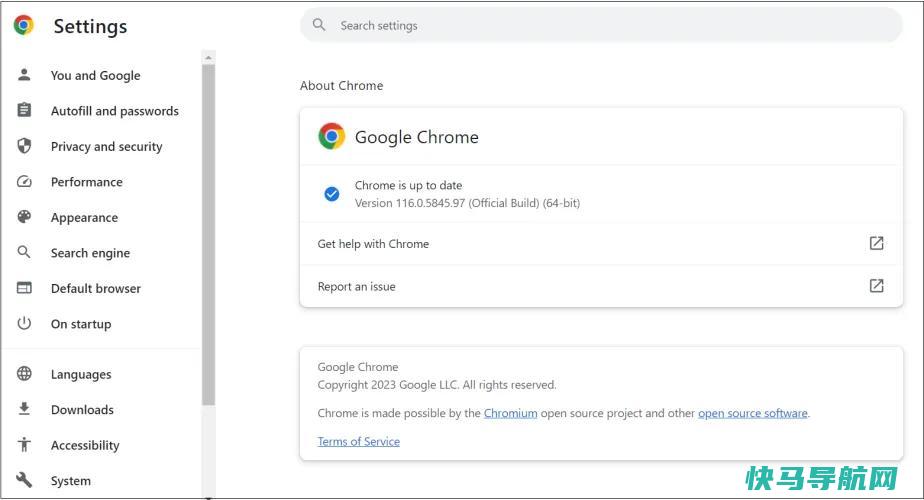This screenshot has height=500, width=924.
Task: Open the Terms of Service link
Action: pyautogui.click(x=358, y=442)
